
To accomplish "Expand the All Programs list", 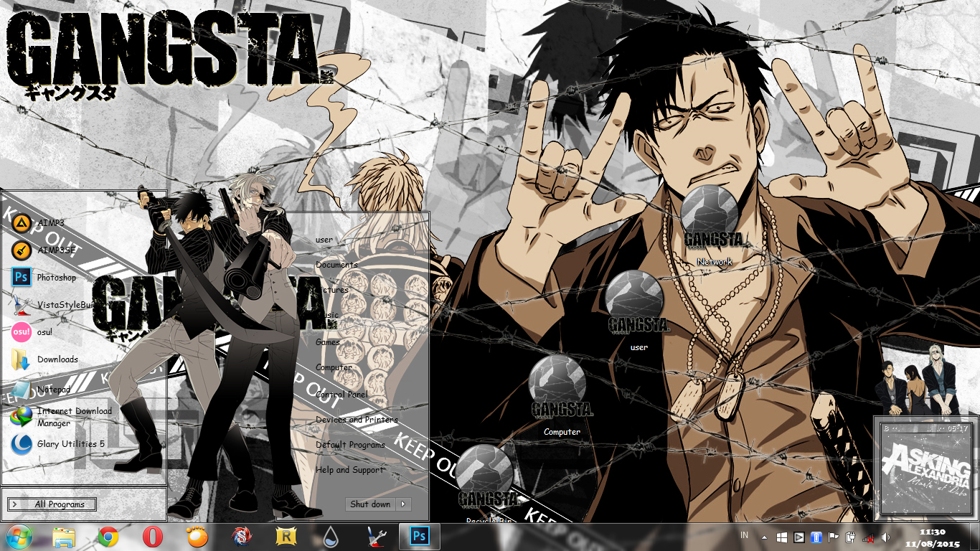I will (x=52, y=504).
